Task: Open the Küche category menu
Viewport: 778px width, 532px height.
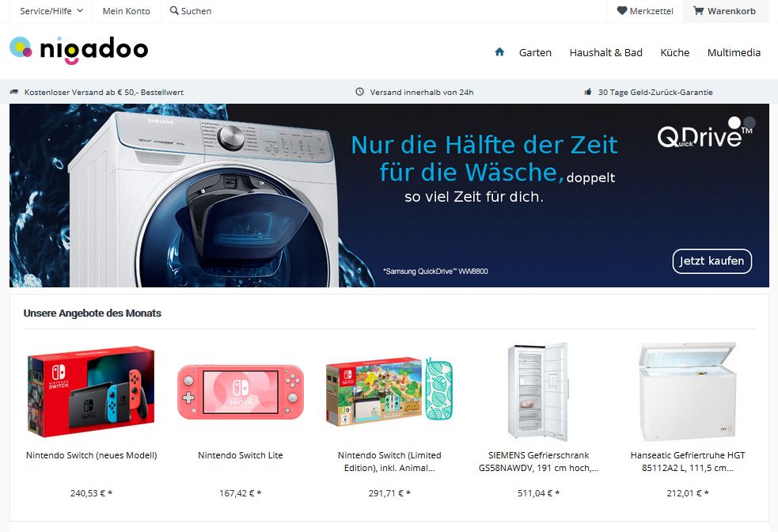Action: [675, 52]
